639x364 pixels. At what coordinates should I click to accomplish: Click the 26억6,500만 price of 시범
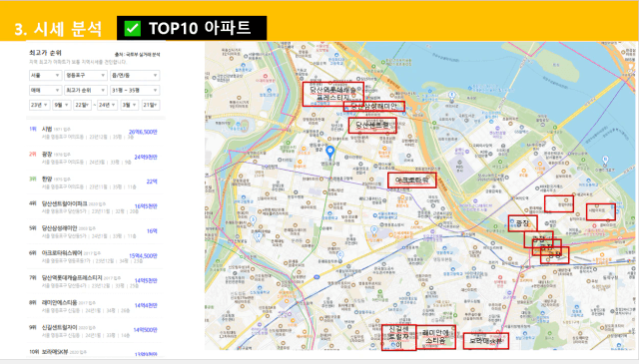[x=143, y=132]
